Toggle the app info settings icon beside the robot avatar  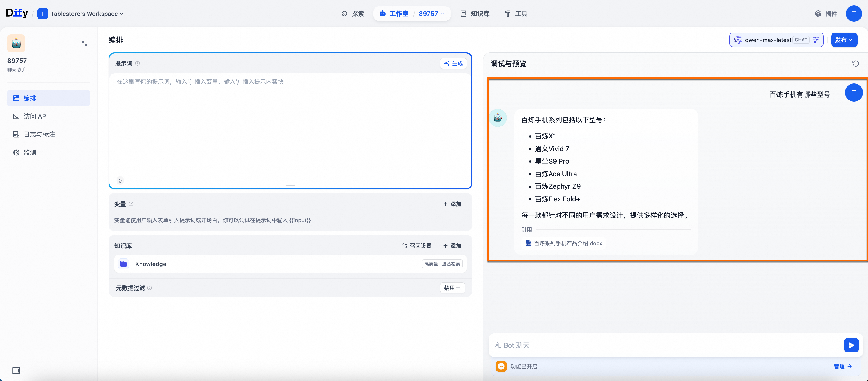pos(85,43)
